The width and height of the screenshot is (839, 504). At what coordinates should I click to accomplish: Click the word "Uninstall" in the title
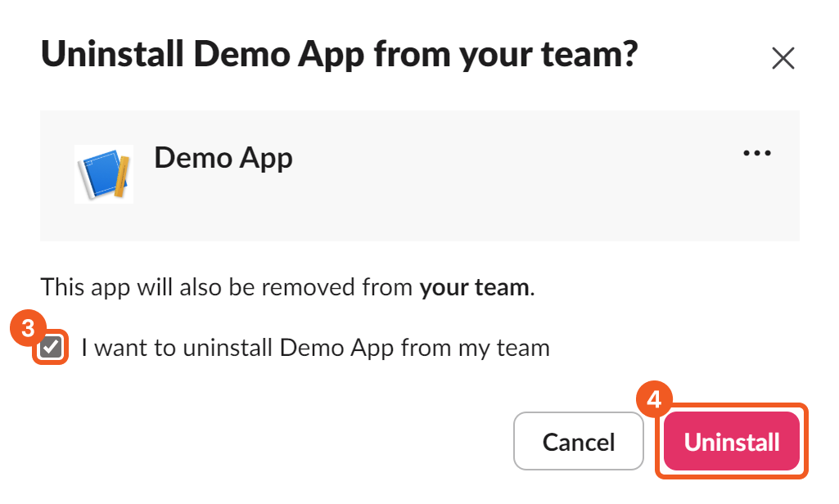[x=111, y=56]
